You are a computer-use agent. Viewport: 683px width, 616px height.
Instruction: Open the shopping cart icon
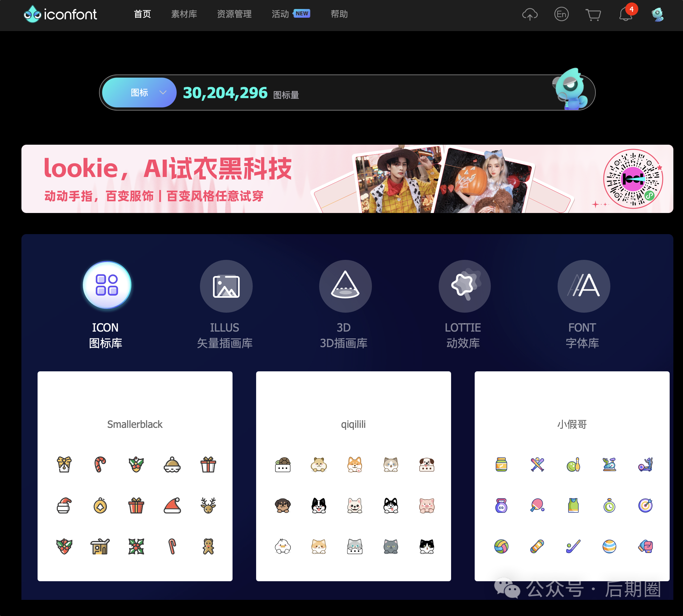pos(594,14)
